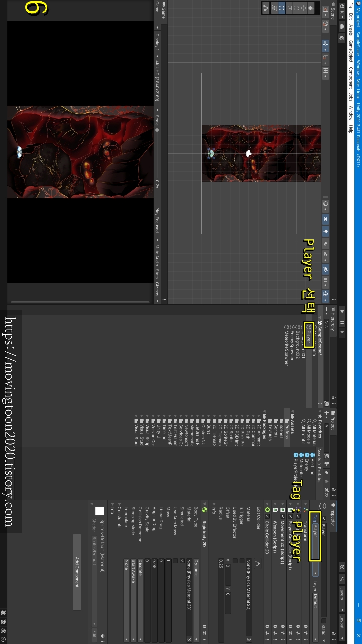Open the Component menu

351,78
